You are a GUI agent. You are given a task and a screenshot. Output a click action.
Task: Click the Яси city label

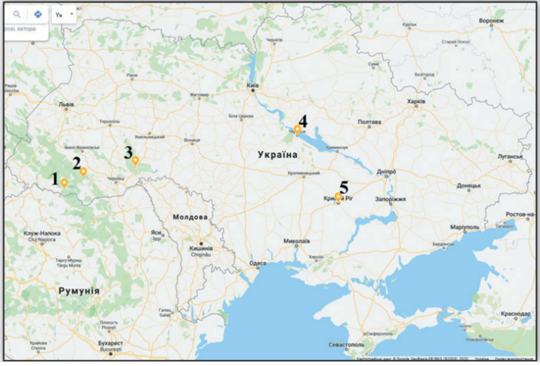[156, 233]
